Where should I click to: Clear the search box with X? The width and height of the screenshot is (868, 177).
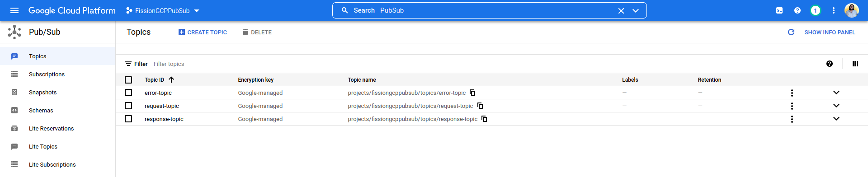pos(621,11)
